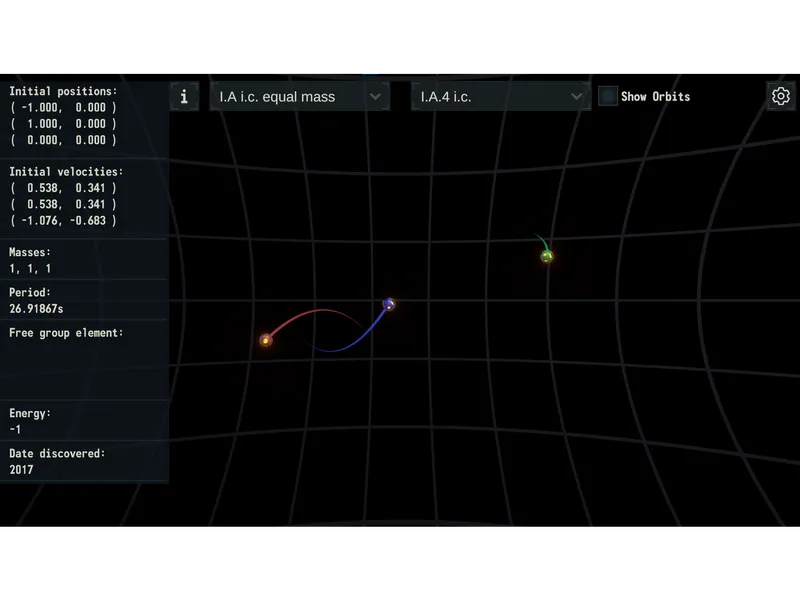Click the Show Orbits label

click(x=655, y=96)
